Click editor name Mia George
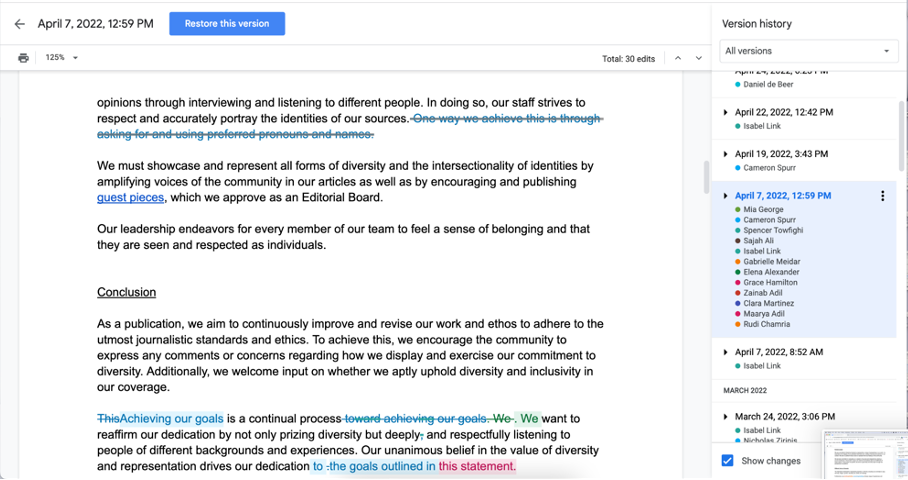This screenshot has width=908, height=480. 763,210
